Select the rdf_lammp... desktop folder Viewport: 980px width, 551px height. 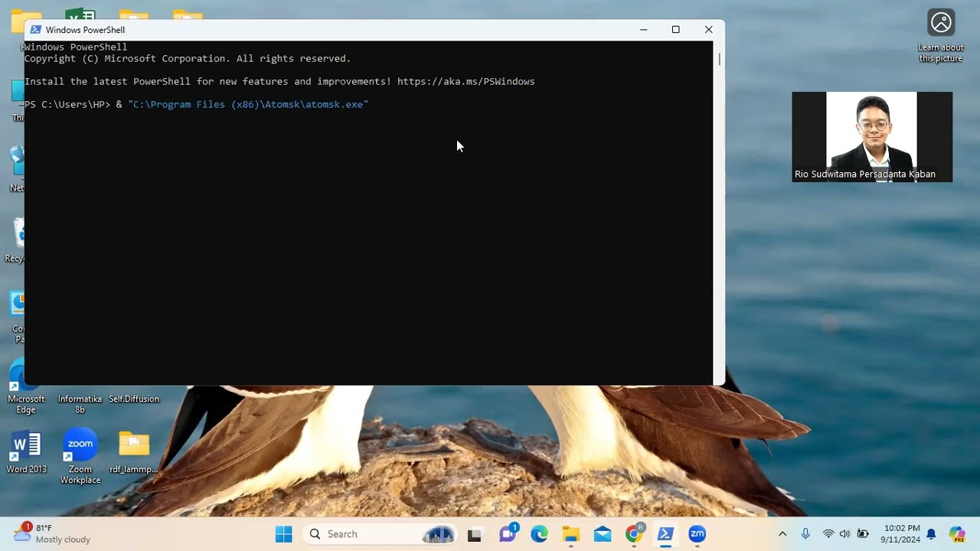coord(134,452)
